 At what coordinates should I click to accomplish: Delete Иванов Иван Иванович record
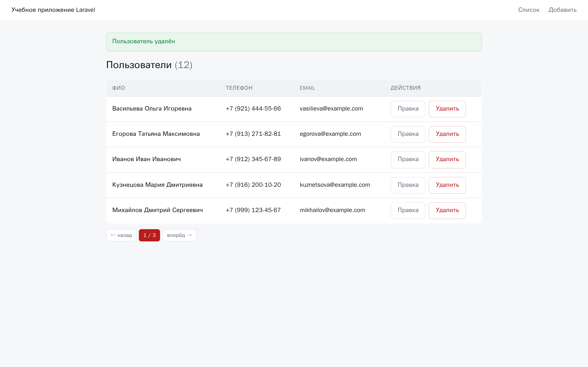[x=447, y=160]
